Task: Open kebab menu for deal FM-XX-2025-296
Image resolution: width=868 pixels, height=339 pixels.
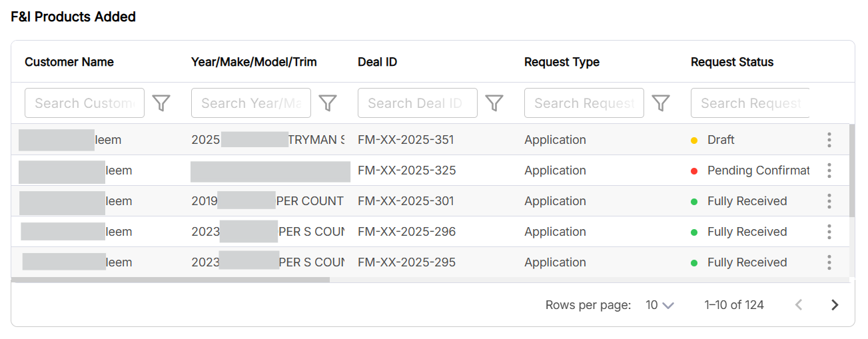Action: click(829, 232)
